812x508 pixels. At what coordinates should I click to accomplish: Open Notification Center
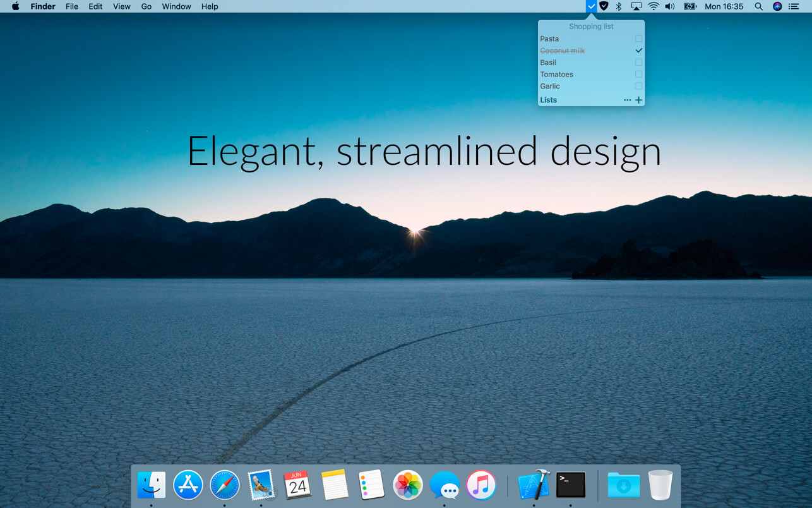click(x=794, y=6)
